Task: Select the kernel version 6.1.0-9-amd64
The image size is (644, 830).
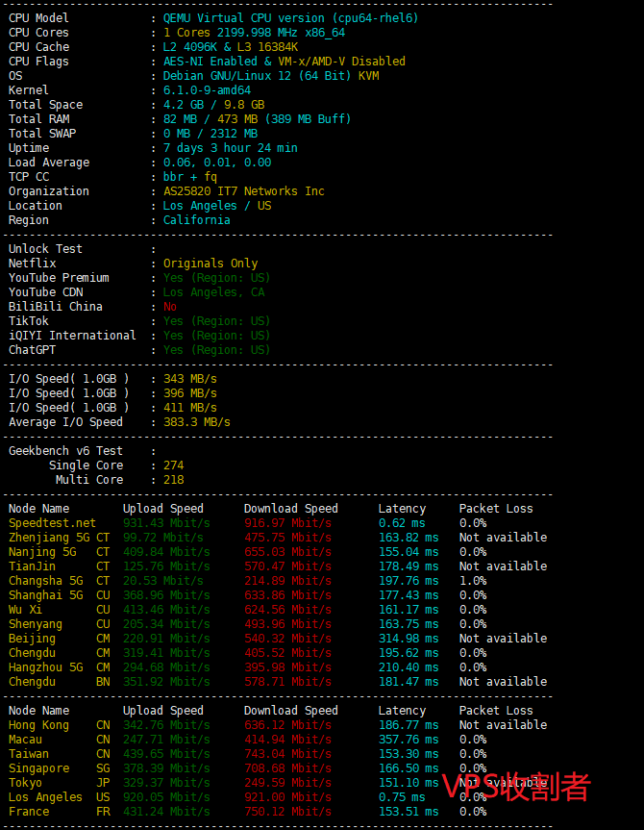Action: click(x=207, y=90)
